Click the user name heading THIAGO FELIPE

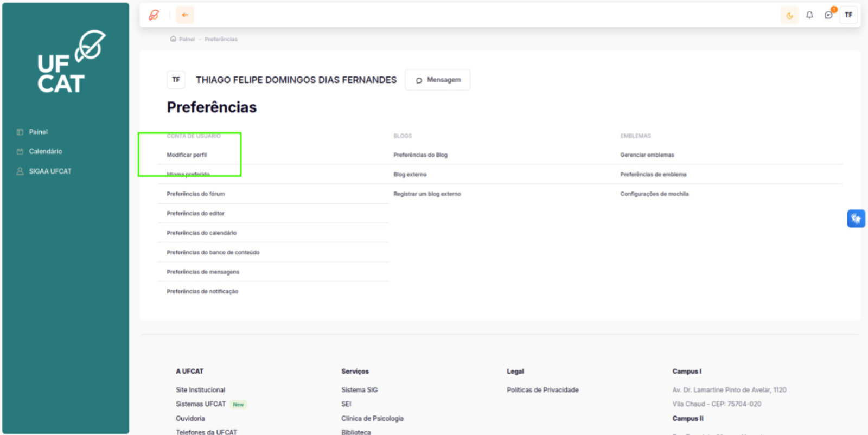coord(296,80)
